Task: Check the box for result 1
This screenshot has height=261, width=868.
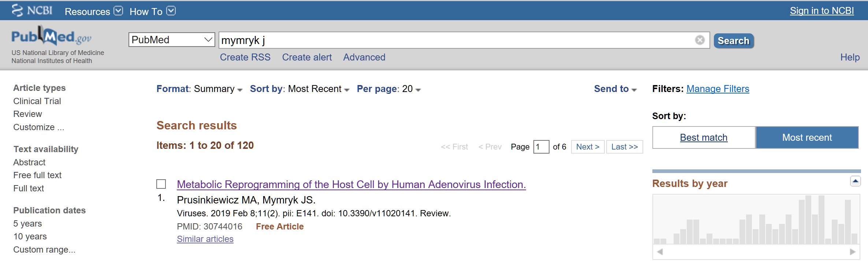Action: 161,184
